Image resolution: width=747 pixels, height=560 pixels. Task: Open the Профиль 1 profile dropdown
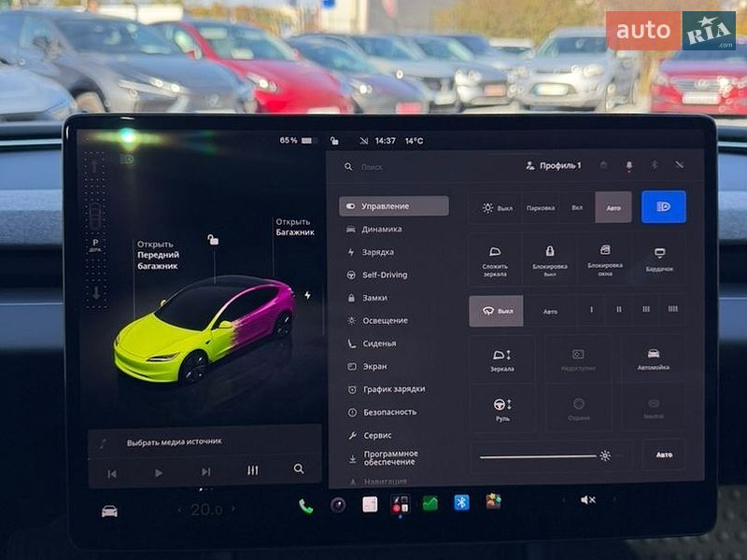point(553,166)
